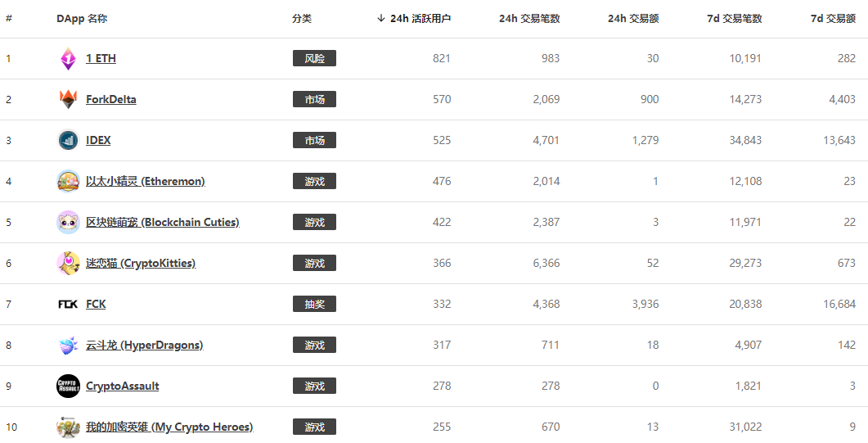Click the Etheremon game icon

point(68,181)
